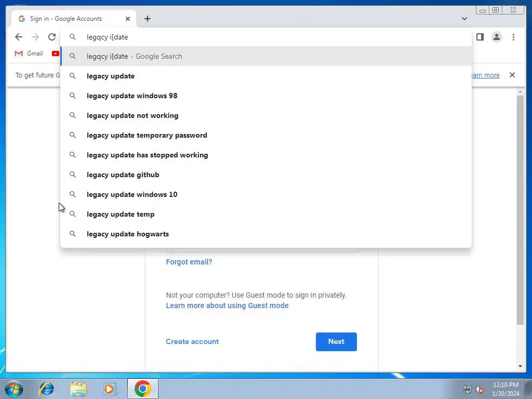Click the address bar text 'legqcy i[date'
The height and width of the screenshot is (399, 532).
tap(107, 37)
